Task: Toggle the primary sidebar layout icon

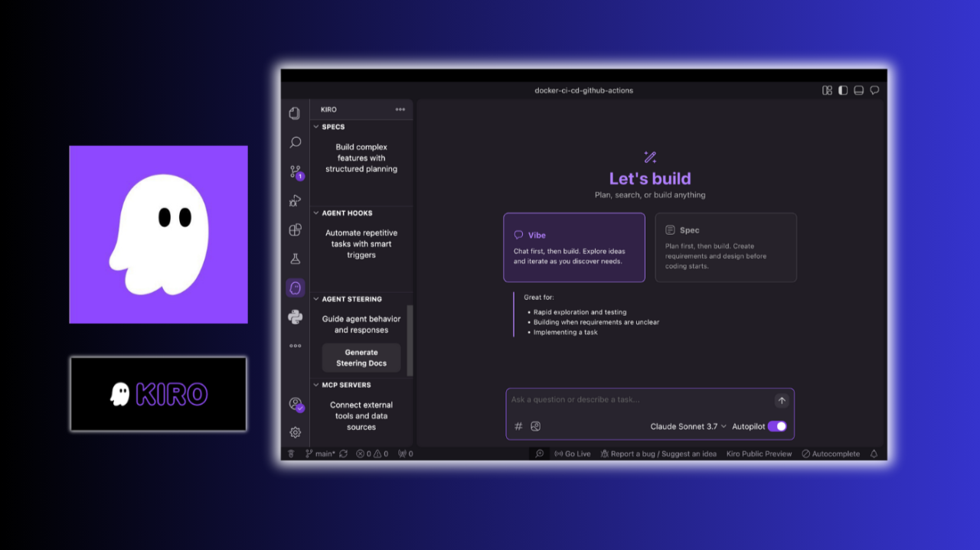Action: click(x=843, y=90)
